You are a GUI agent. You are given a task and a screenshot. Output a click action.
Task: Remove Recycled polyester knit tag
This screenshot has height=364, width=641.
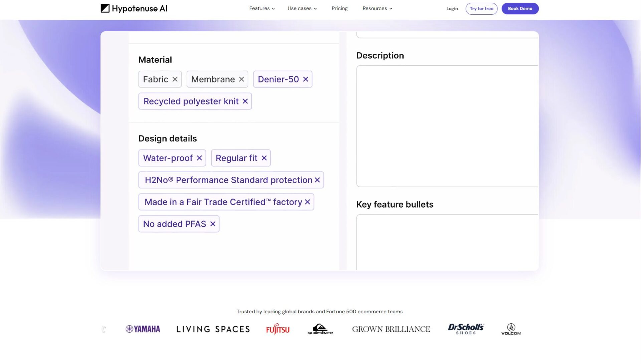245,101
